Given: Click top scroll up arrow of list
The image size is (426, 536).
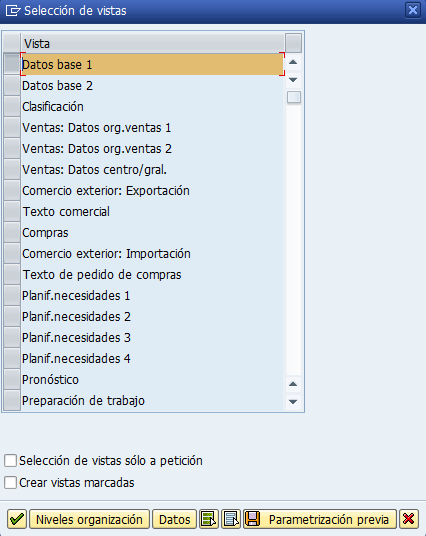Looking at the screenshot, I should (293, 62).
